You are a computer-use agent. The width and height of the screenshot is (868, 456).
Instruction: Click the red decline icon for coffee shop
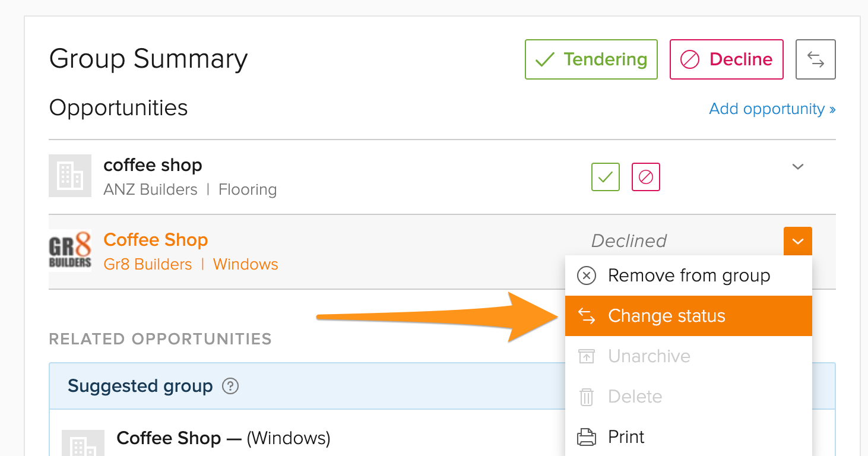tap(646, 177)
